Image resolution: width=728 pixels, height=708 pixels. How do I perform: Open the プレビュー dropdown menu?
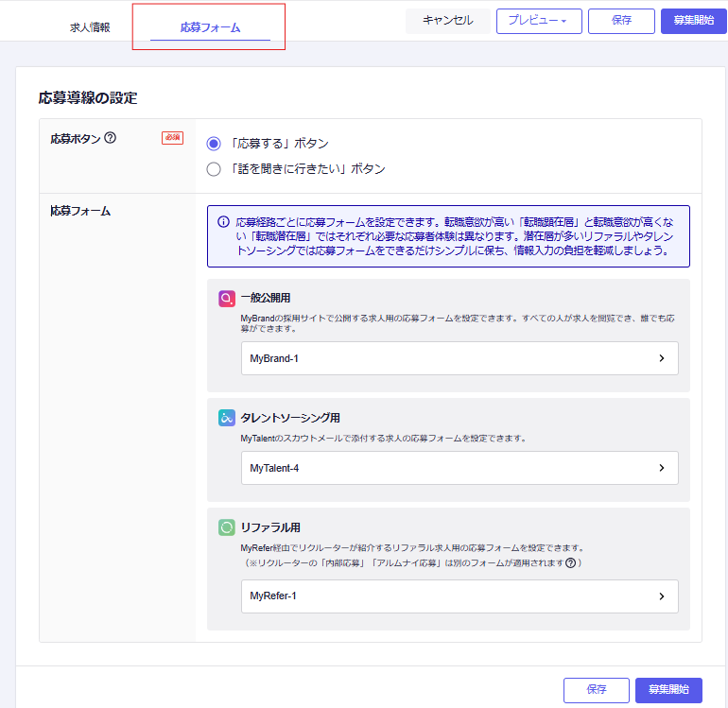pos(539,21)
